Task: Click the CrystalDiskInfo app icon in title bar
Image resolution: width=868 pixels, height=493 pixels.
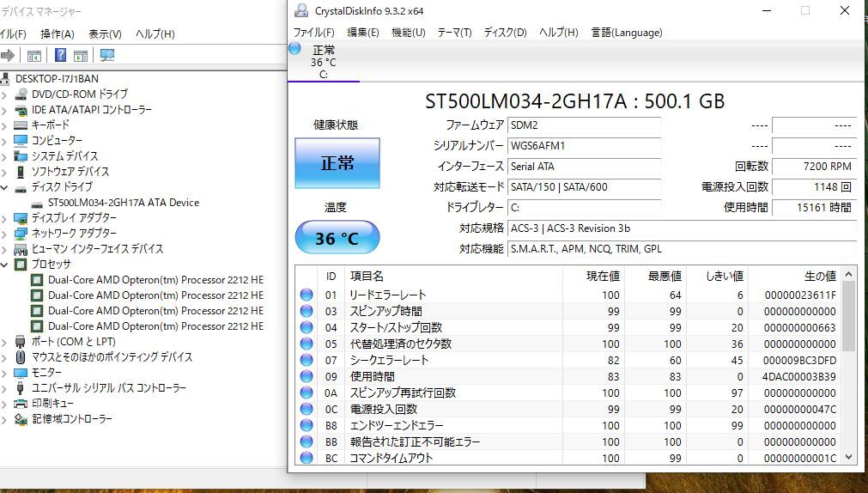Action: (301, 10)
